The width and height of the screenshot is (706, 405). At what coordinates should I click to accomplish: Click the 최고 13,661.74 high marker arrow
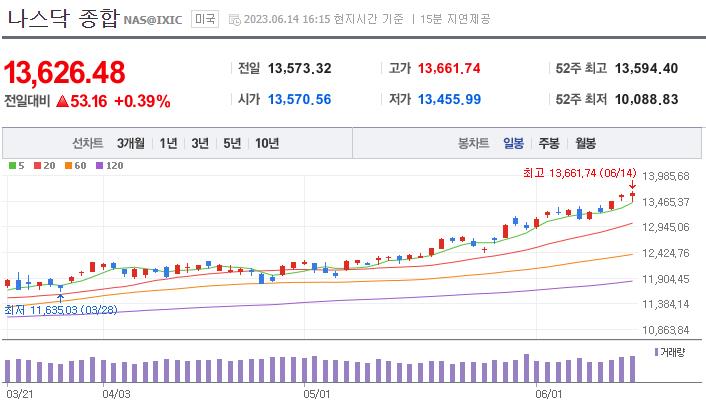632,186
